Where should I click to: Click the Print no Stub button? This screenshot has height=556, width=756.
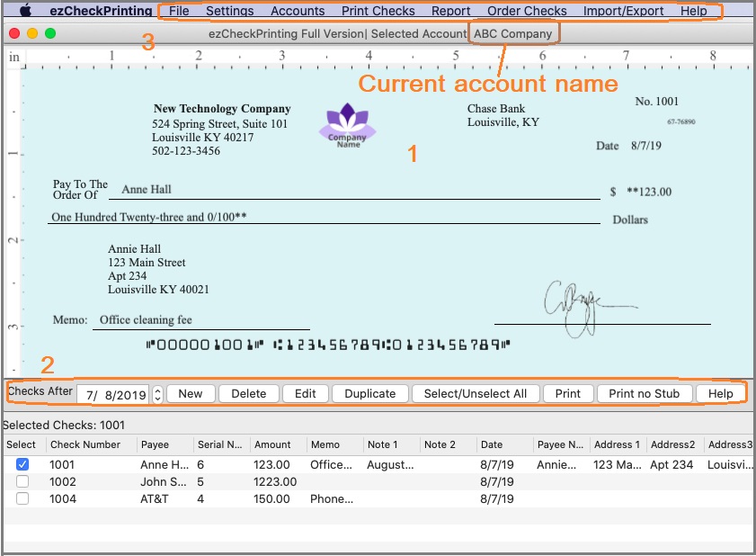[644, 393]
